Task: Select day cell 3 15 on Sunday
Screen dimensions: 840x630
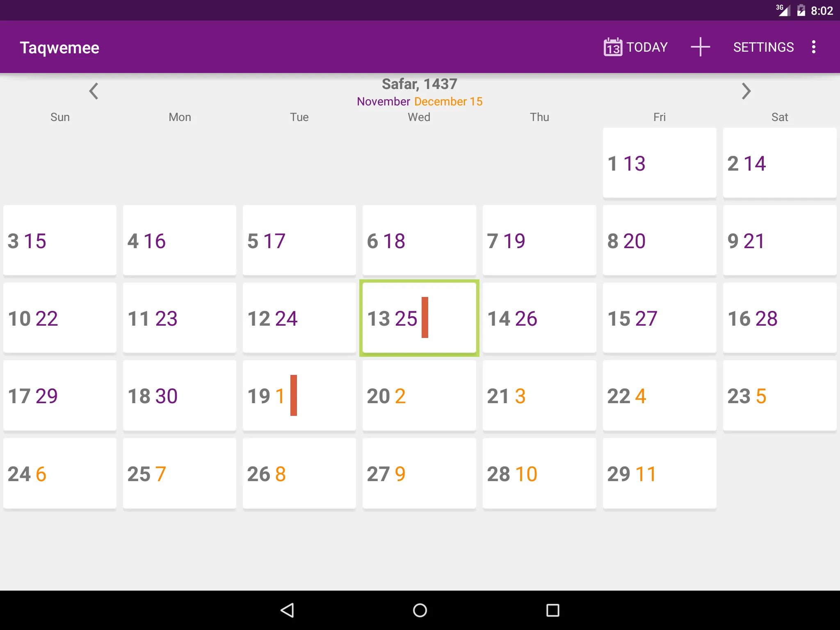Action: point(60,240)
